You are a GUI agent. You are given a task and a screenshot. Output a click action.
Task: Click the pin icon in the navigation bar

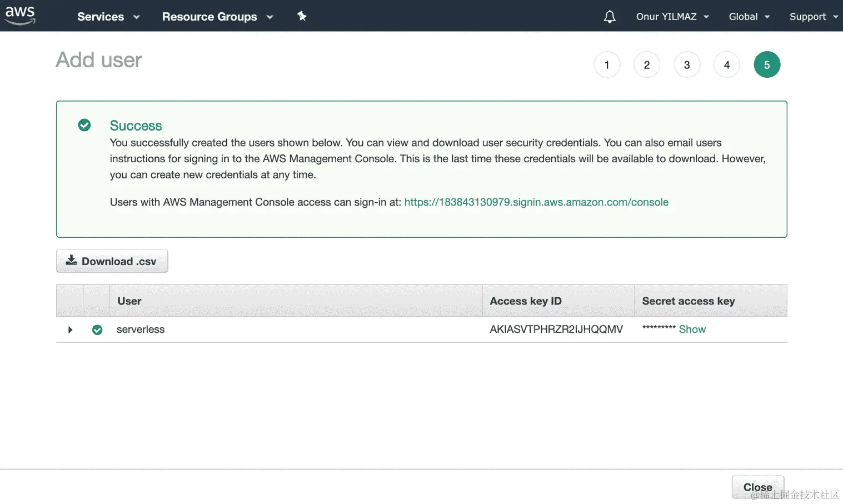[x=302, y=16]
